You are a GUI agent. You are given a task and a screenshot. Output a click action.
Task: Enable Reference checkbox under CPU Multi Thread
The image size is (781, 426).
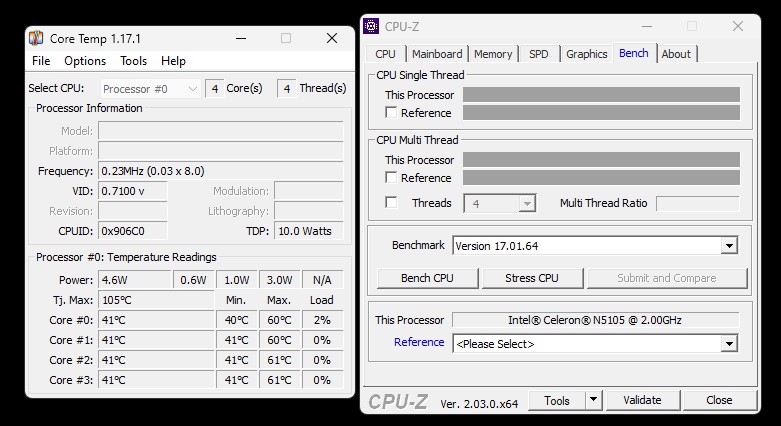point(391,177)
